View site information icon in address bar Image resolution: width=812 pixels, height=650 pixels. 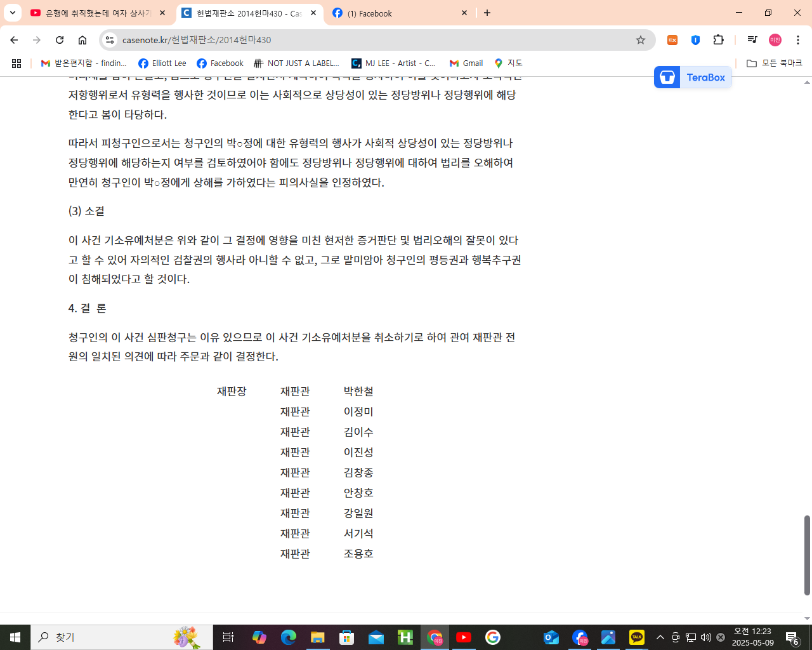(110, 40)
